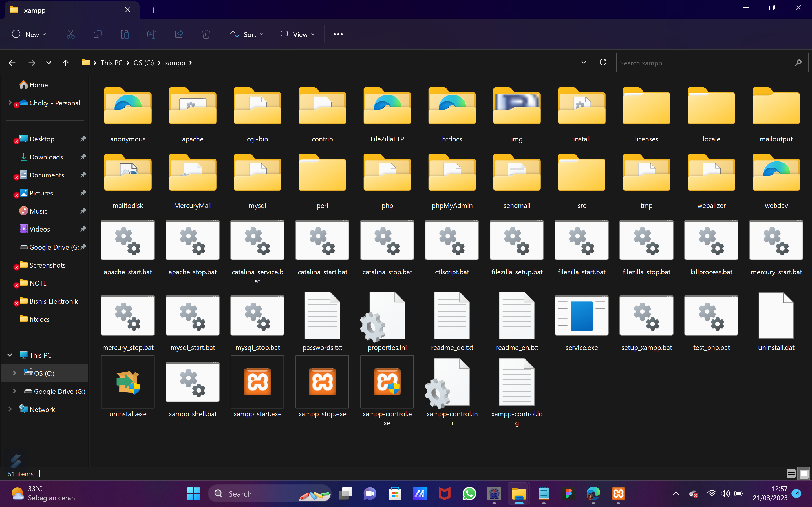Select the xampp_start.exe file icon
The width and height of the screenshot is (812, 507).
(x=257, y=382)
